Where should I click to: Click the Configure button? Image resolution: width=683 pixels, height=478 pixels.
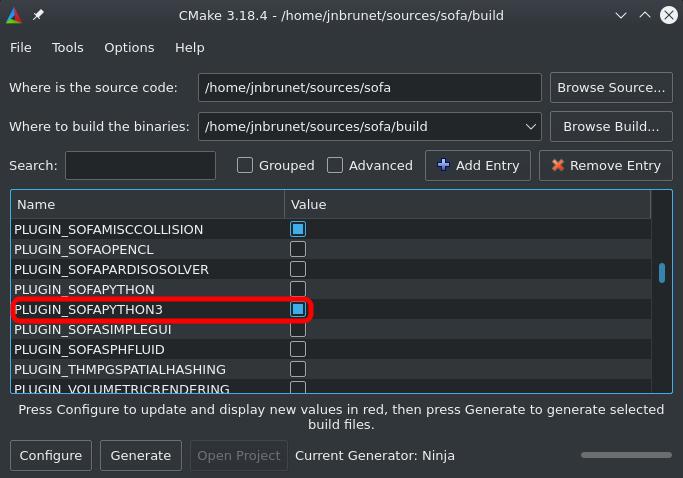pyautogui.click(x=51, y=456)
